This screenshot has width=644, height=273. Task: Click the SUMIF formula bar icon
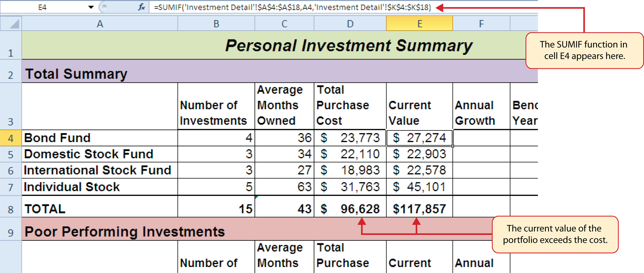point(139,6)
